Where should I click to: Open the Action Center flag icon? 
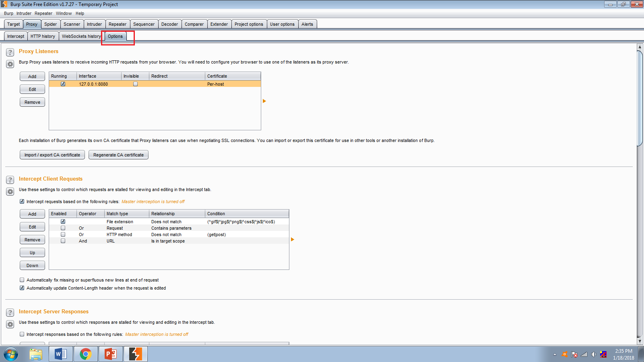(x=574, y=354)
